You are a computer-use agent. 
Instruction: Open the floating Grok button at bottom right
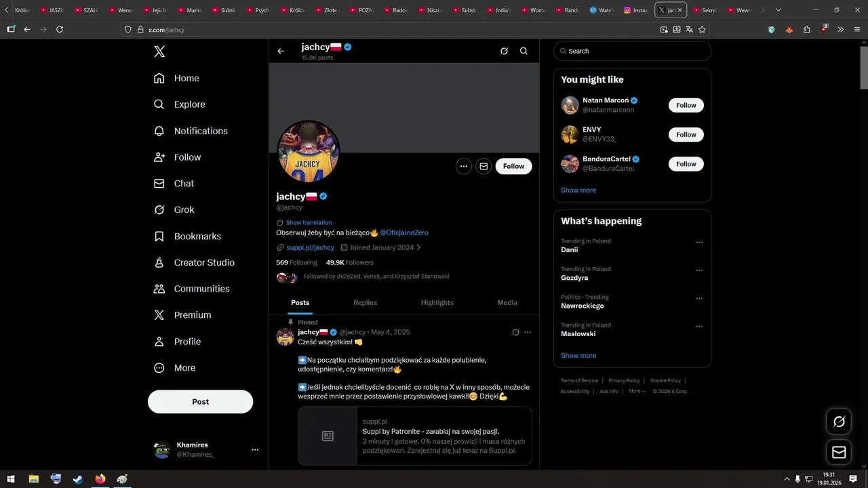point(839,422)
